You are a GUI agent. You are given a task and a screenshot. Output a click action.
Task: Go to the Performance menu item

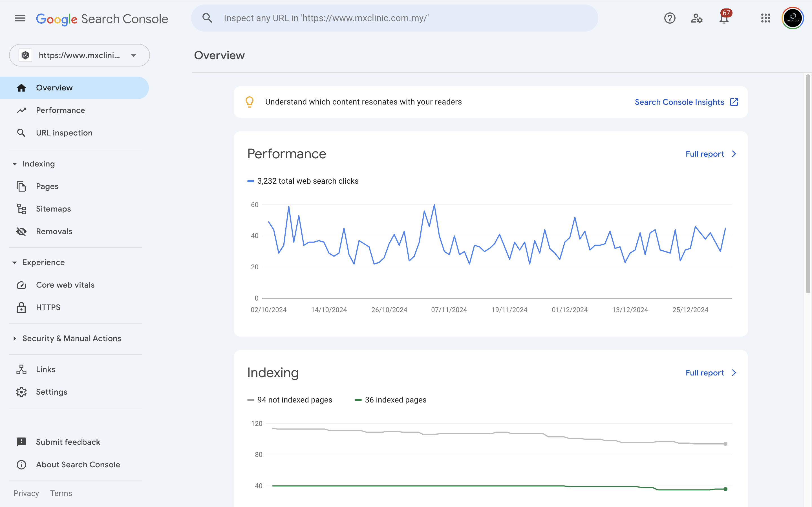(x=60, y=110)
